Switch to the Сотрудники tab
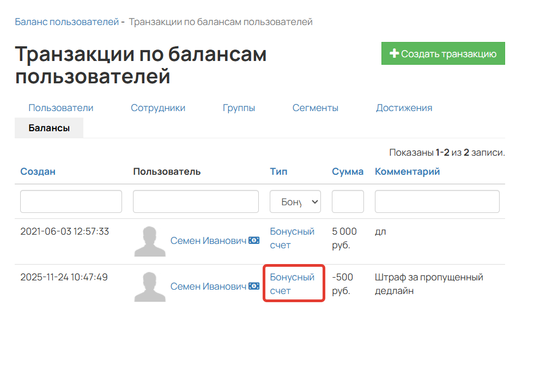This screenshot has width=534, height=392. click(157, 108)
